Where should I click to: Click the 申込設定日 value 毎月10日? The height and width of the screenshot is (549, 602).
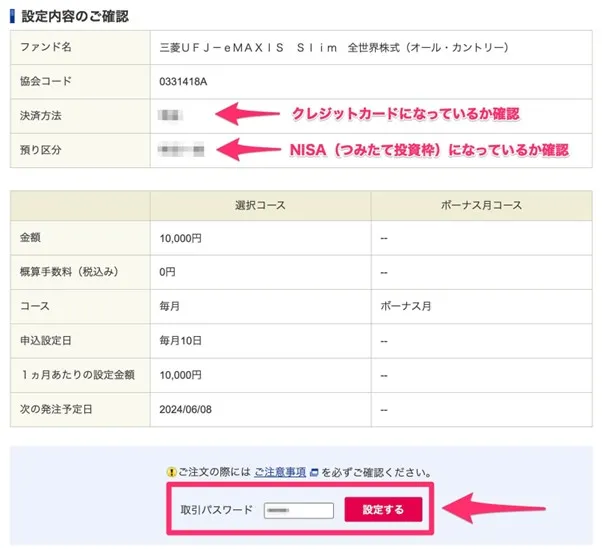pos(180,341)
